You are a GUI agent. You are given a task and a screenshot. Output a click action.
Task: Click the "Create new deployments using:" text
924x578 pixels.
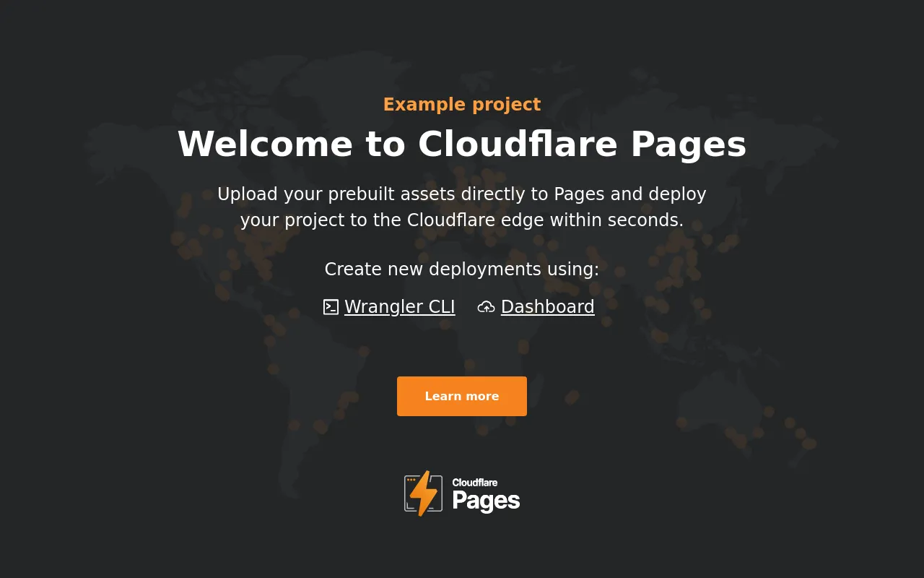pyautogui.click(x=462, y=269)
